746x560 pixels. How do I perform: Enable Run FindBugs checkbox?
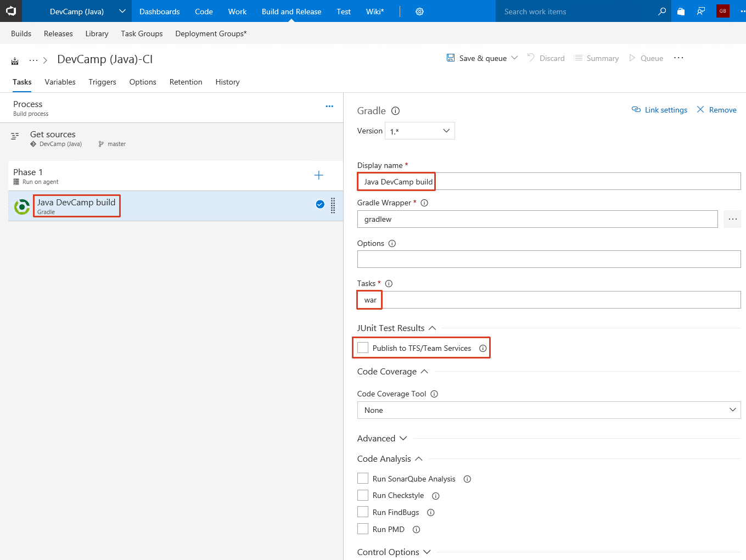point(363,512)
